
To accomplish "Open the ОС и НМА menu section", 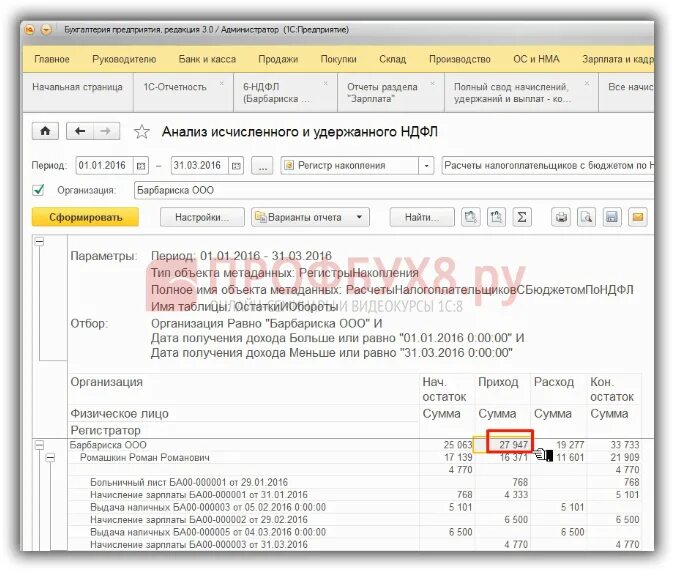I will click(536, 59).
